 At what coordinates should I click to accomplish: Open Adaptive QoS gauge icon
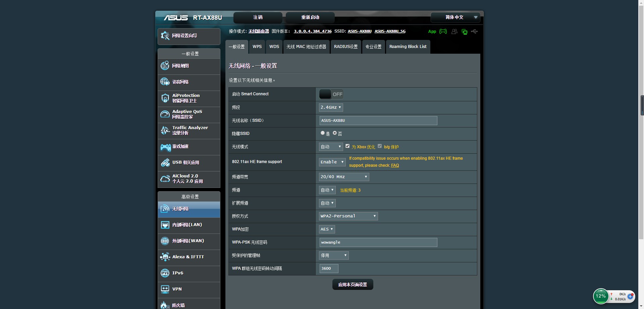(x=165, y=114)
